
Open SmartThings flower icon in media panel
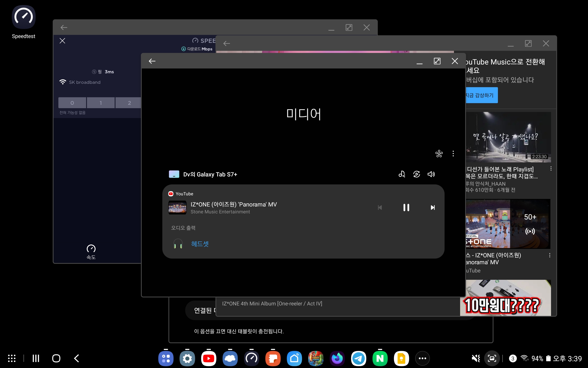pyautogui.click(x=439, y=154)
